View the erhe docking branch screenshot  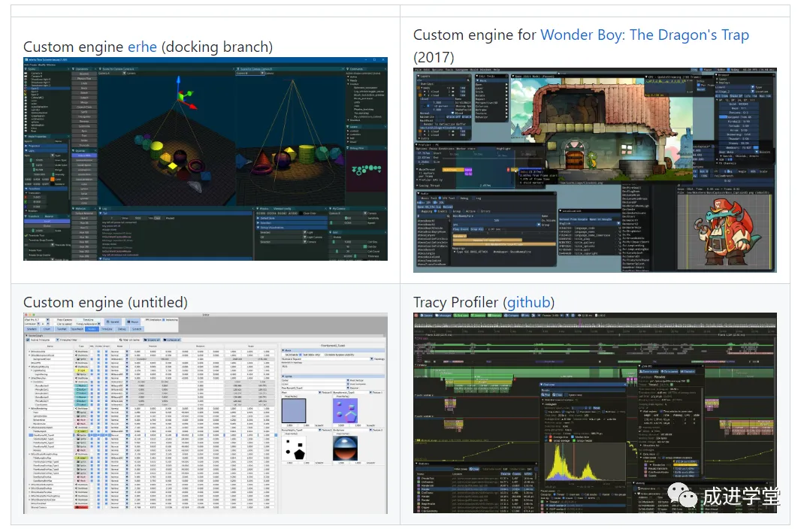205,159
